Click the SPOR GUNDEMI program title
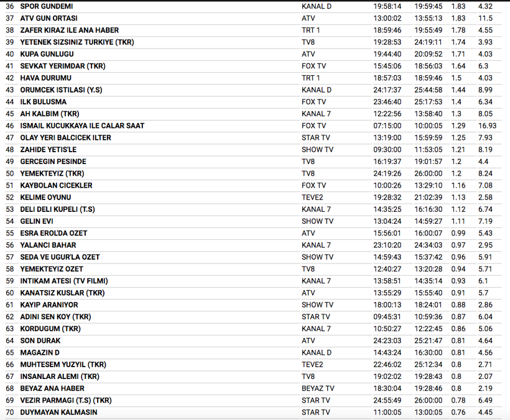Screen dimensions: 510x420 point(47,6)
